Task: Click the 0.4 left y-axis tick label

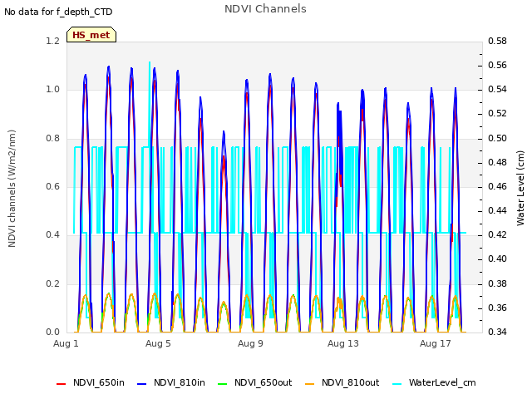Action: tap(53, 234)
